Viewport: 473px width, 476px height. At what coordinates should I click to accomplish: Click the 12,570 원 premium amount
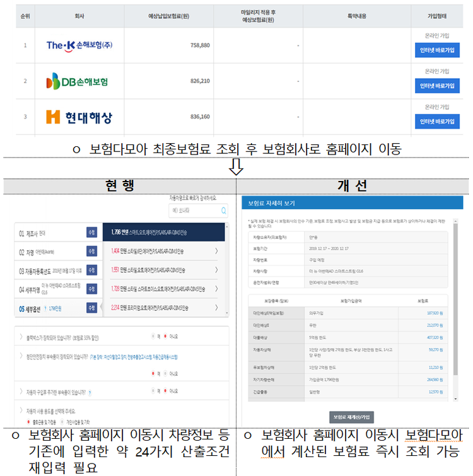point(436,392)
